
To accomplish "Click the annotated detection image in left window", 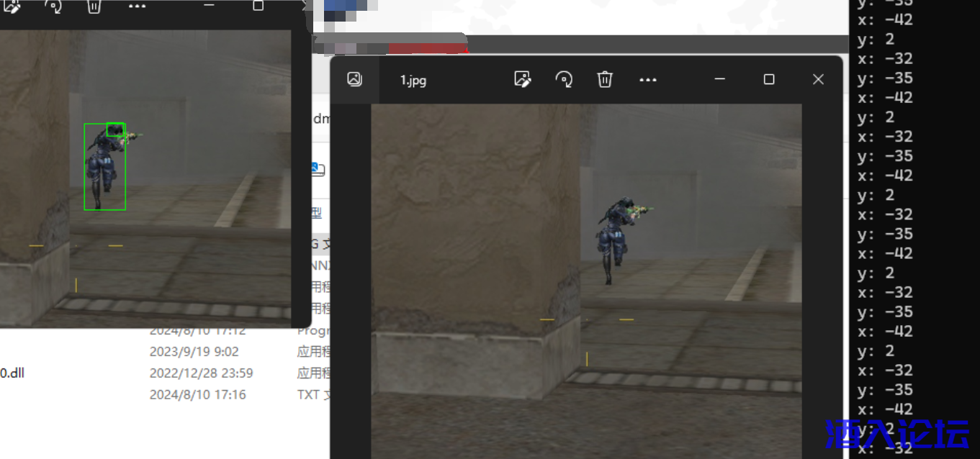I will [x=145, y=178].
